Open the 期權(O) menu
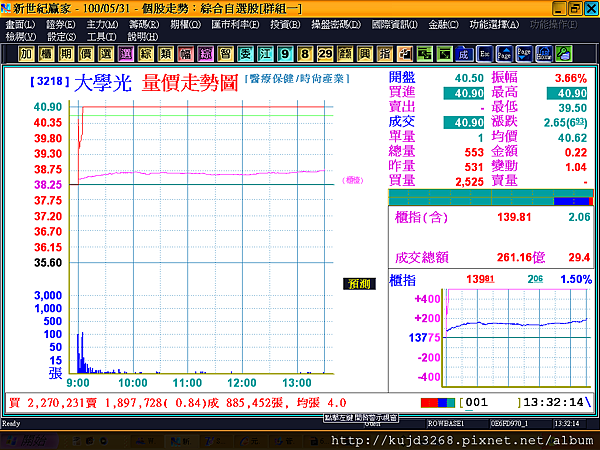The width and height of the screenshot is (600, 450). coord(186,25)
